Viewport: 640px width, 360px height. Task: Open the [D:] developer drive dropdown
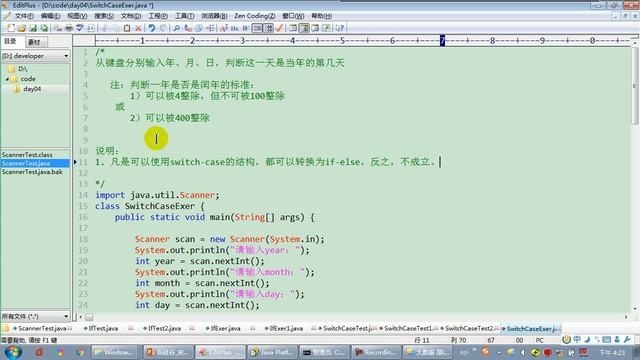coord(35,56)
